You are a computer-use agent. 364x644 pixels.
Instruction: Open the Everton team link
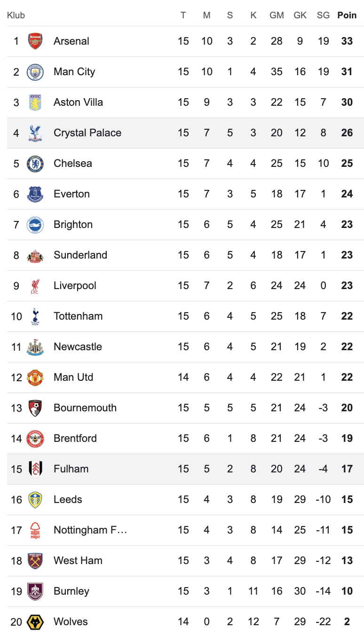[x=71, y=194]
